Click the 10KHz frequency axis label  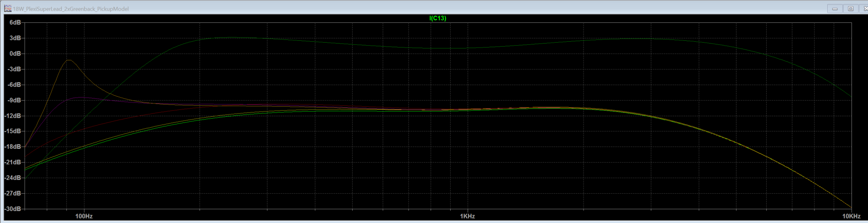851,216
